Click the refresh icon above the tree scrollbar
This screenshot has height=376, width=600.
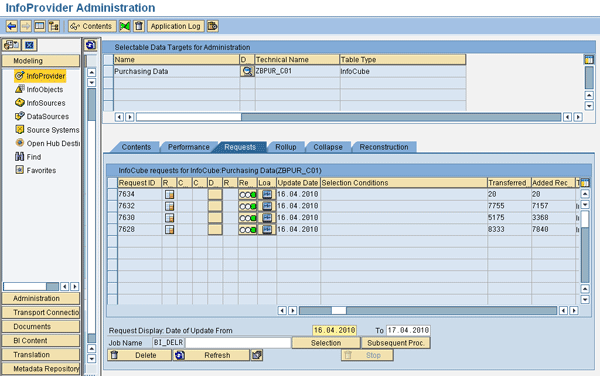point(91,45)
